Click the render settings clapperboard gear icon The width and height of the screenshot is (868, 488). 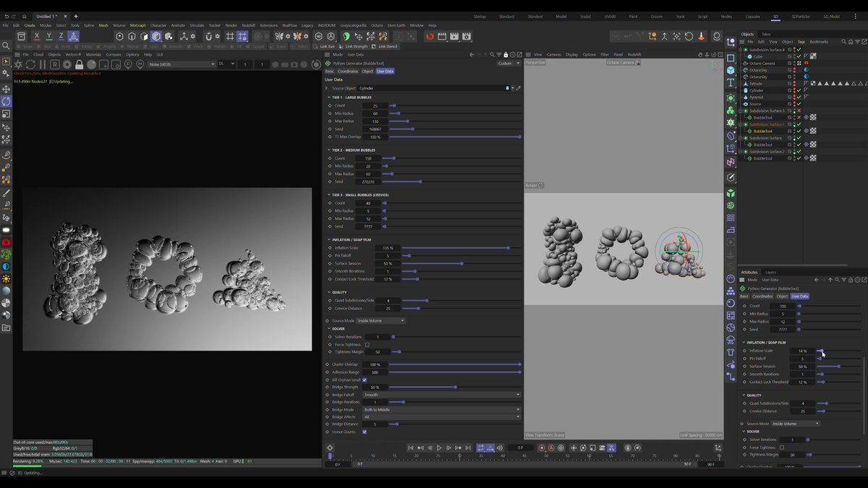pyautogui.click(x=467, y=36)
